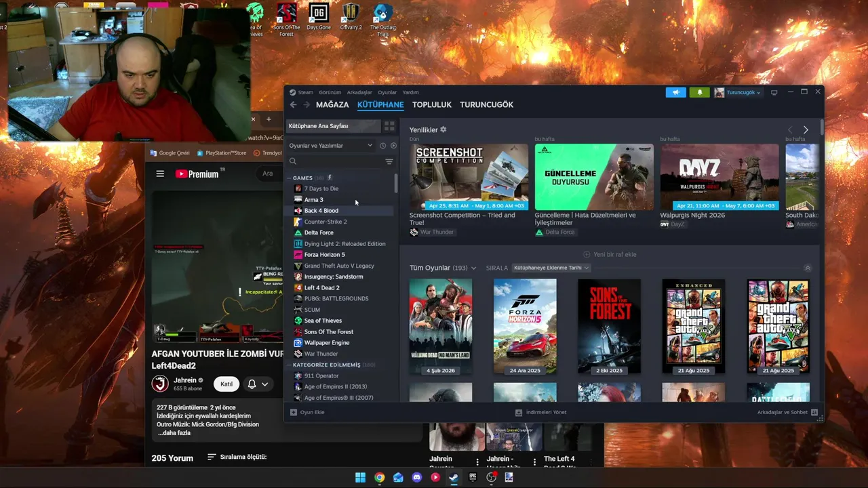The width and height of the screenshot is (868, 488).
Task: Collapse the GAMES category
Action: click(290, 178)
